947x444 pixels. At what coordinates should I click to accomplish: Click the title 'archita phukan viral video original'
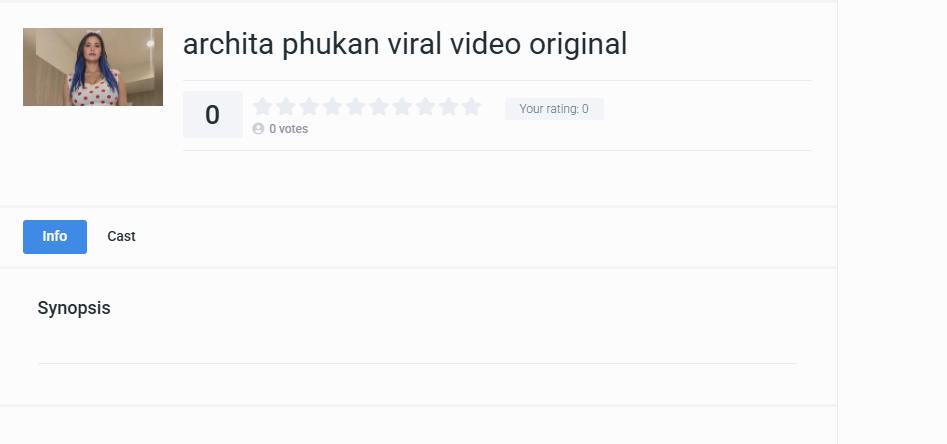(405, 45)
